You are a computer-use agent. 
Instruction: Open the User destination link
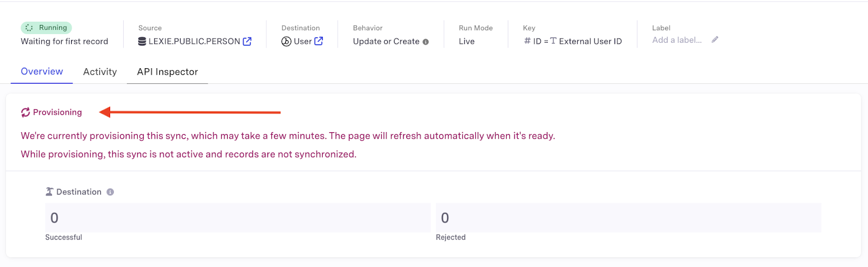[303, 42]
